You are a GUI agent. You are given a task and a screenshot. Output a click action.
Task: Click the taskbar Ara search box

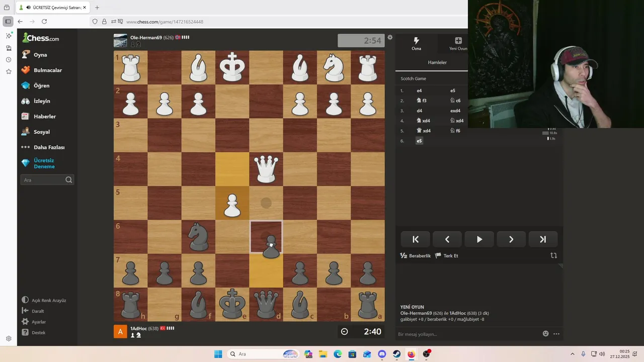tap(263, 354)
